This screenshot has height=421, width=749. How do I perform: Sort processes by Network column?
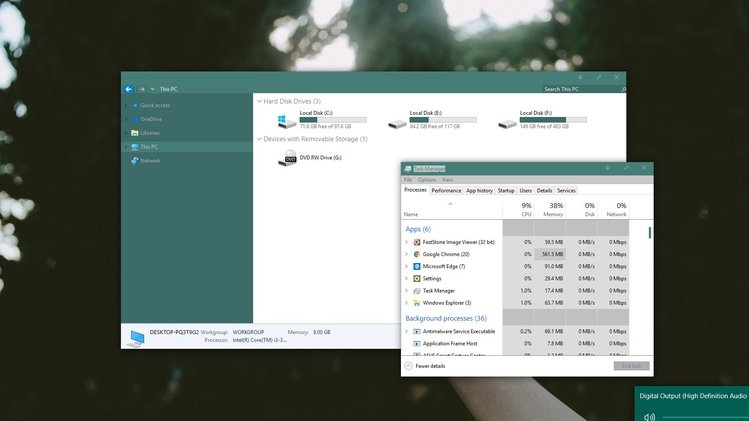coord(613,209)
